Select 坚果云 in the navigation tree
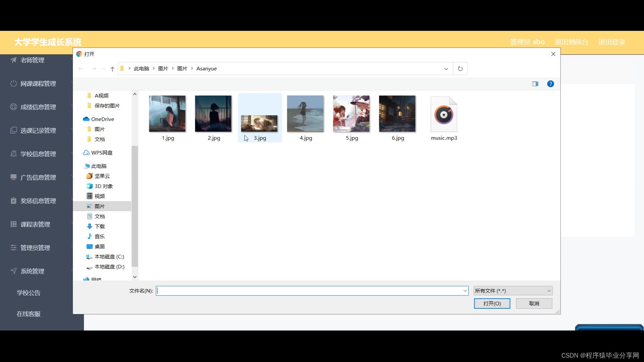This screenshot has height=362, width=644. click(x=102, y=176)
